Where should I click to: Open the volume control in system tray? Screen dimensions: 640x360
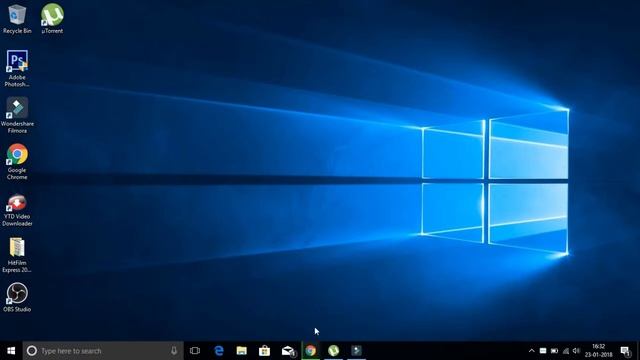pos(576,351)
